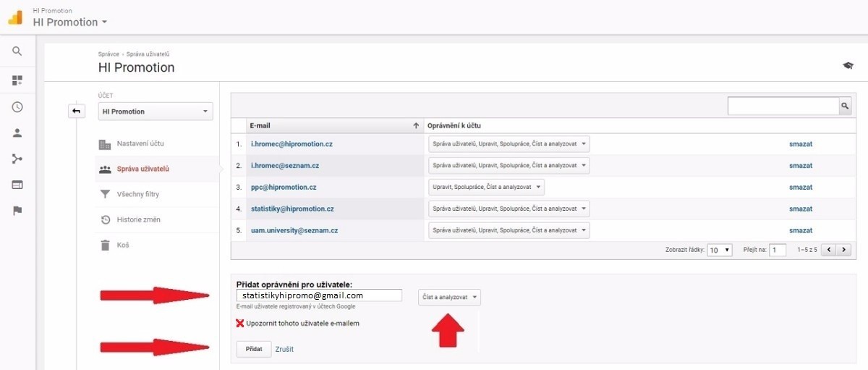Image resolution: width=868 pixels, height=370 pixels.
Task: Open the Koš menu item
Action: point(123,245)
